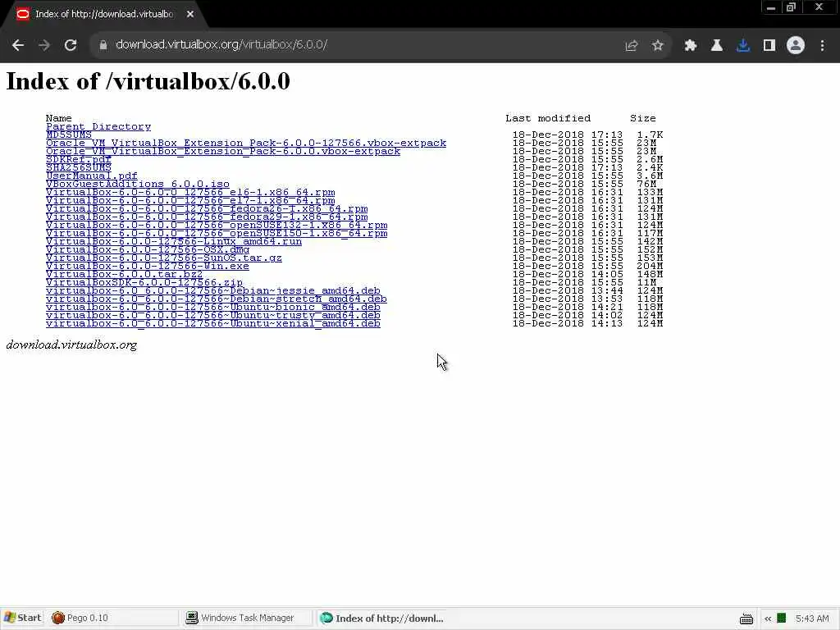The height and width of the screenshot is (630, 840).
Task: Reload the current page
Action: click(x=71, y=45)
